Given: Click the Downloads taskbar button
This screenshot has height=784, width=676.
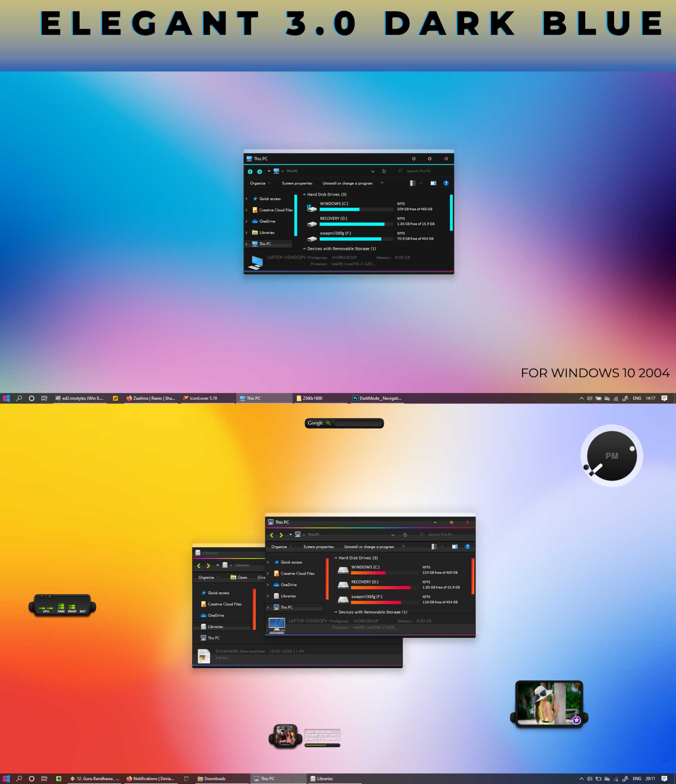Looking at the screenshot, I should point(214,778).
